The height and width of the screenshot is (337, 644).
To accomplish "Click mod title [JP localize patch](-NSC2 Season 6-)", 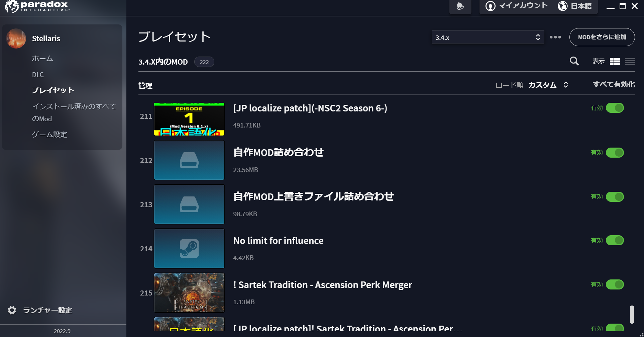I will point(310,108).
